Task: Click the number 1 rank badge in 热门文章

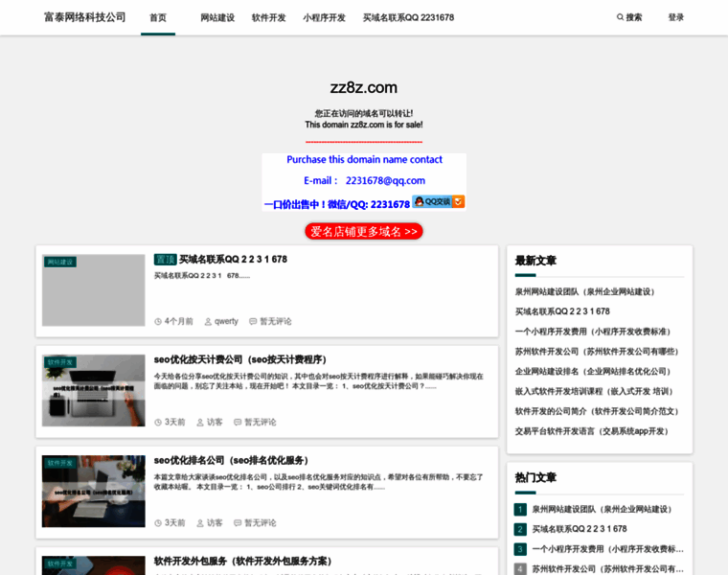Action: (x=520, y=510)
